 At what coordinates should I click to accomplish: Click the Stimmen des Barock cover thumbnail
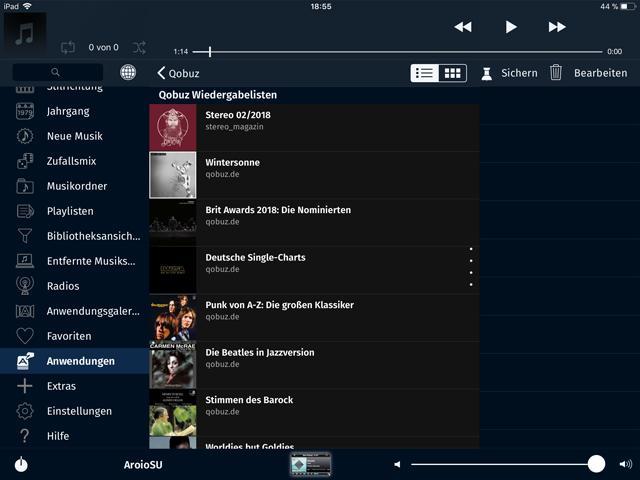point(173,413)
